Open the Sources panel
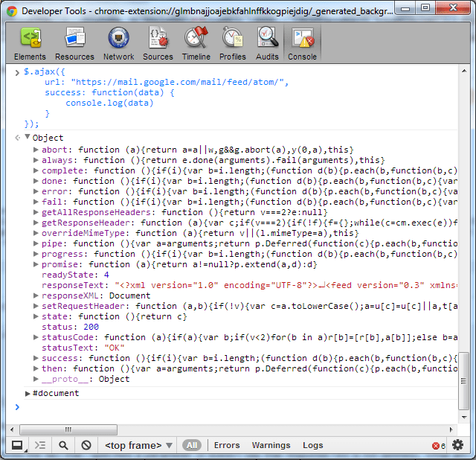The width and height of the screenshot is (476, 460). click(158, 43)
